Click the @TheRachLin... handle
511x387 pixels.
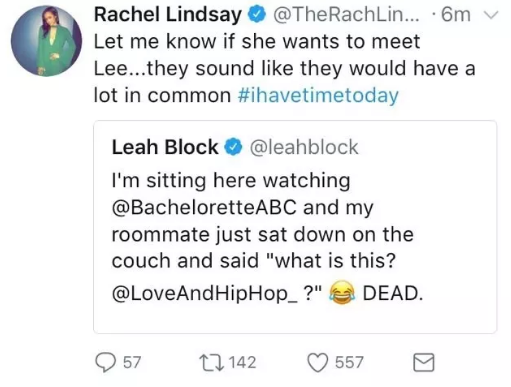coord(346,15)
